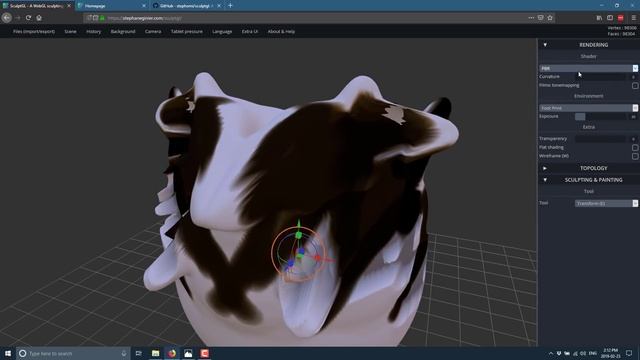Save page to Pocket
The image size is (640, 360).
click(540, 18)
